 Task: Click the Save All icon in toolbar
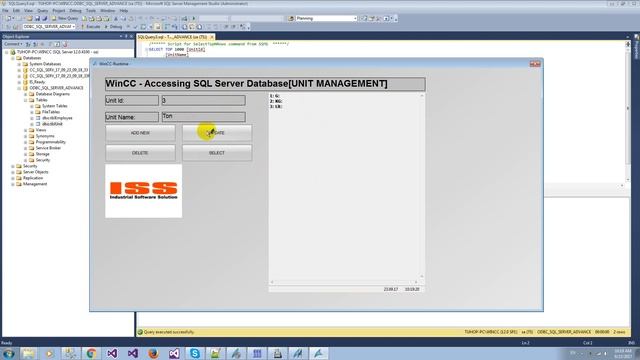point(44,18)
